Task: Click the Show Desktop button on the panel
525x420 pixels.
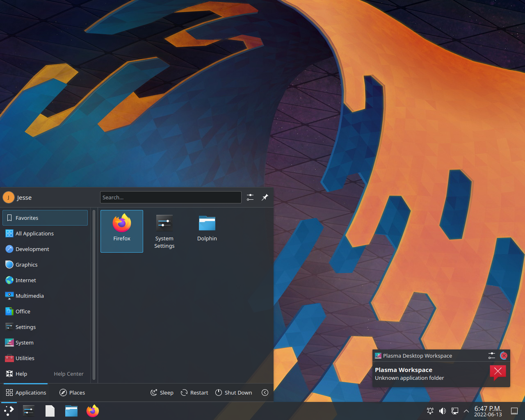Action: pos(514,411)
